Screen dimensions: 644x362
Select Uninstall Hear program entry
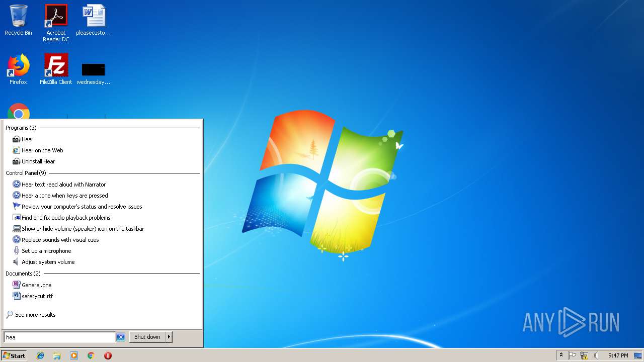[x=38, y=161]
